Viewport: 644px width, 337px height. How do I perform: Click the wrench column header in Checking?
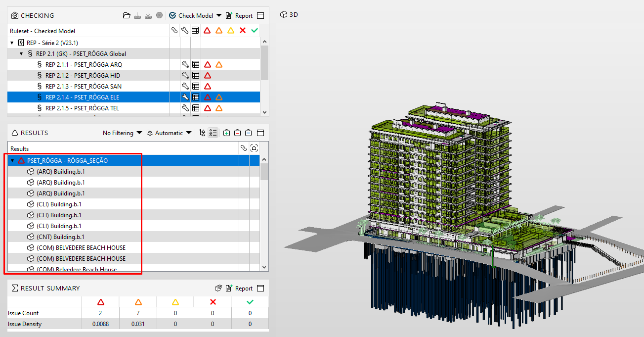pyautogui.click(x=185, y=31)
